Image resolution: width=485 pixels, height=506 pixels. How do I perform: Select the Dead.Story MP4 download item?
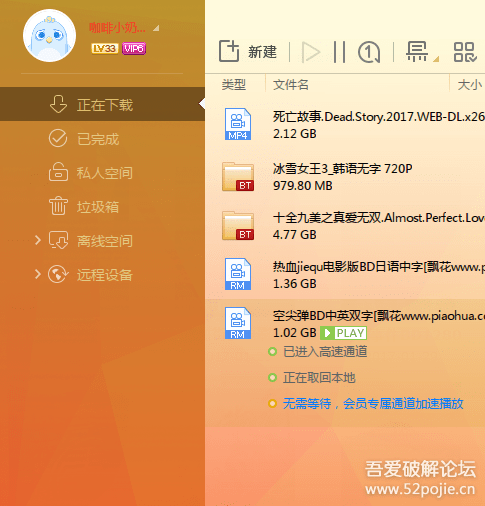pos(345,125)
